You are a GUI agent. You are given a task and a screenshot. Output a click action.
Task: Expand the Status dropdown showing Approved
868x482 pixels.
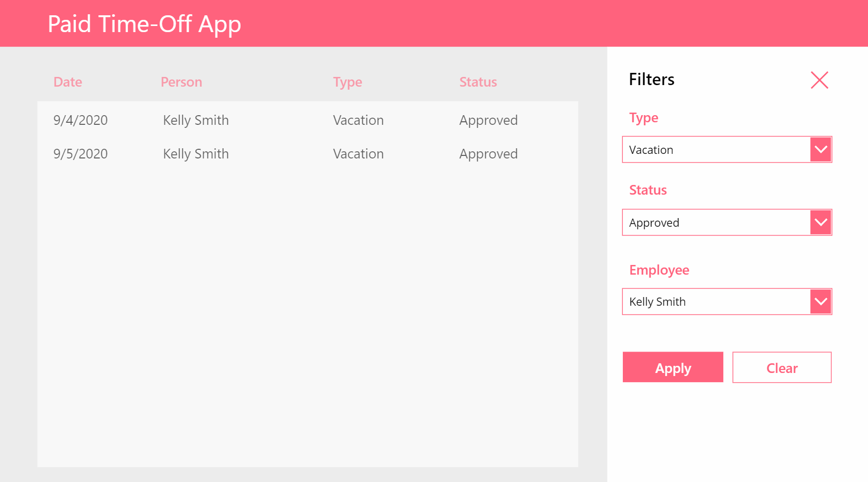click(x=714, y=222)
